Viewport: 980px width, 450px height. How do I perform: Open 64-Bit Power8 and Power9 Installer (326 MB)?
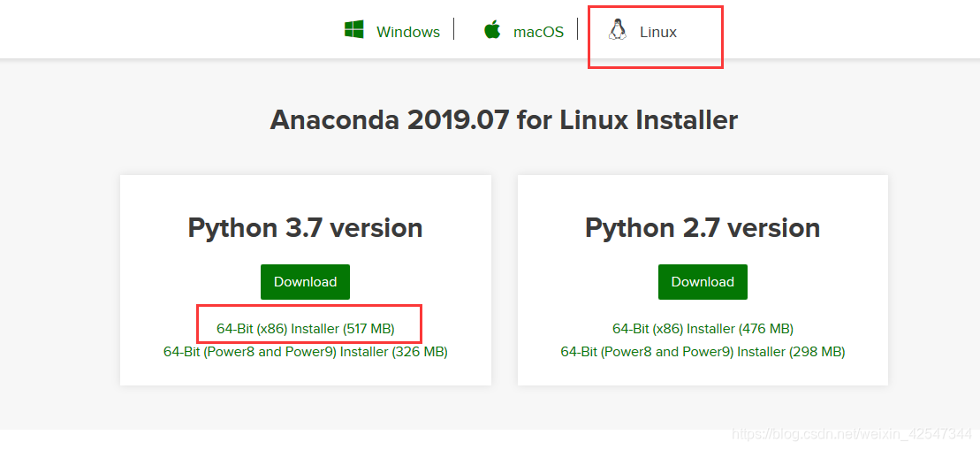click(306, 352)
